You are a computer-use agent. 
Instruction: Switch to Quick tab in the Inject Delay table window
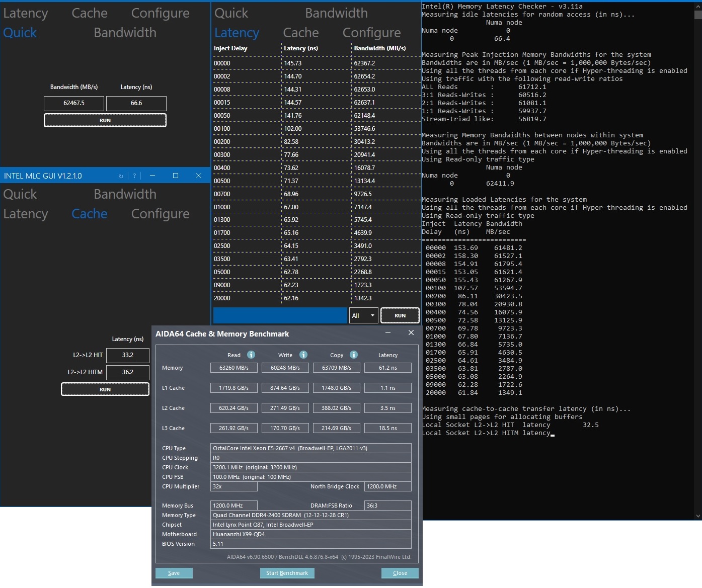tap(231, 13)
